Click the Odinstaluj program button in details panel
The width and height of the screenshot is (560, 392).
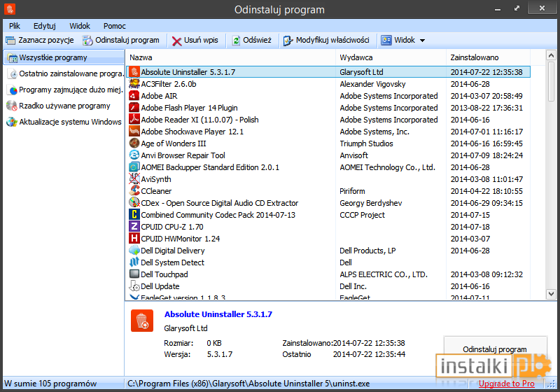click(495, 349)
